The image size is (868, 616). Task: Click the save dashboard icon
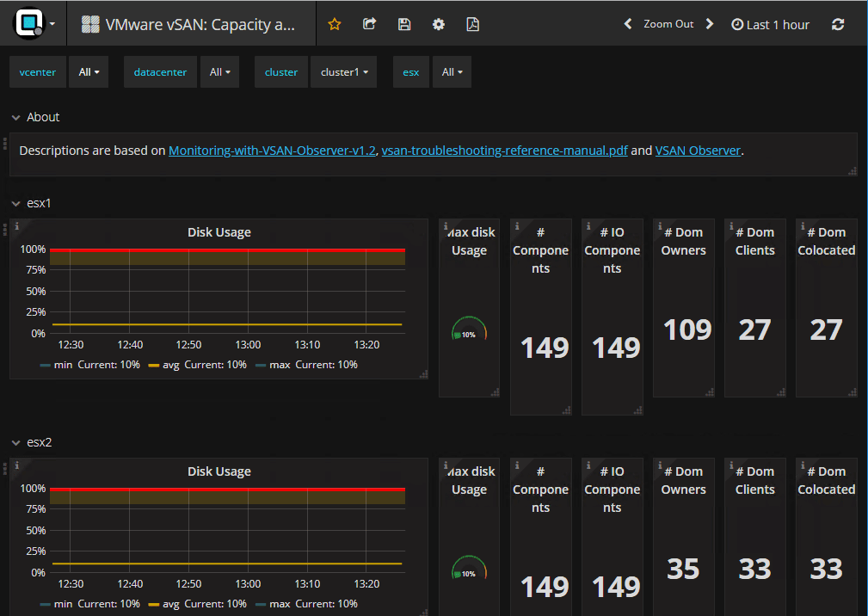pyautogui.click(x=404, y=24)
